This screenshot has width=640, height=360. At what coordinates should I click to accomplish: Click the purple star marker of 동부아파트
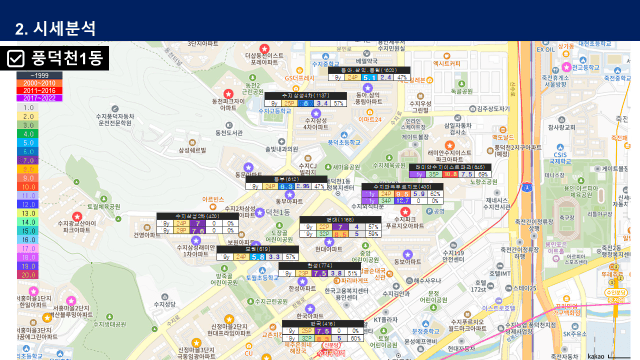289,195
